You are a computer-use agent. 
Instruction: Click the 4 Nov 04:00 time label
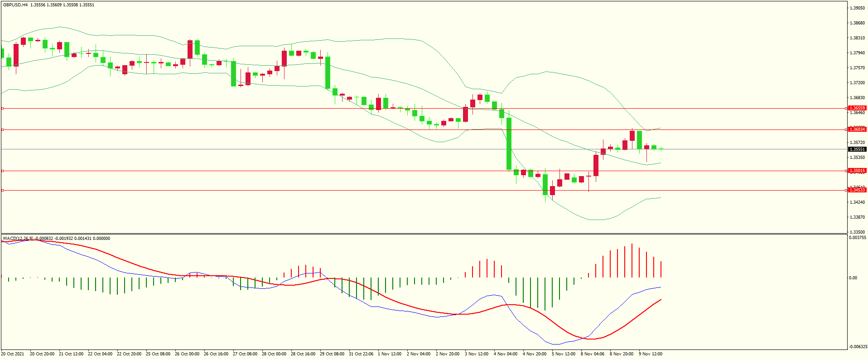coord(506,354)
